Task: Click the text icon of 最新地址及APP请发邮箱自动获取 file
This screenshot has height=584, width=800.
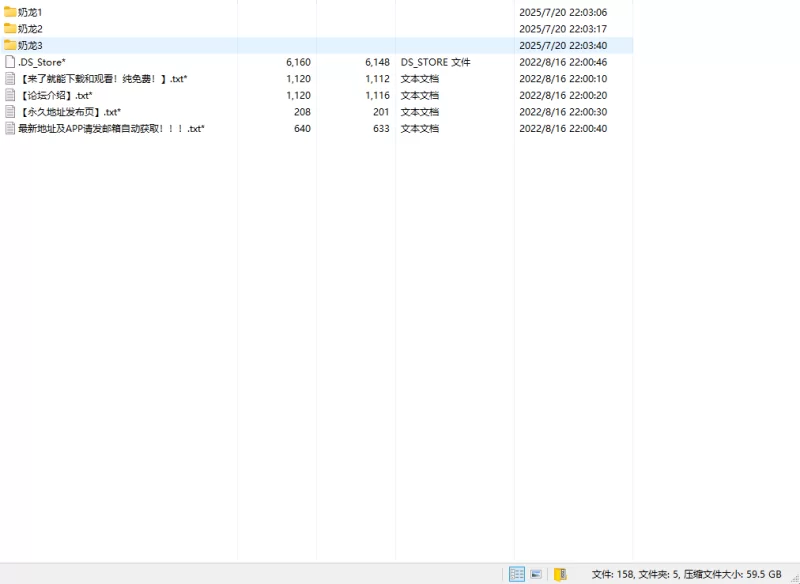Action: (10, 128)
